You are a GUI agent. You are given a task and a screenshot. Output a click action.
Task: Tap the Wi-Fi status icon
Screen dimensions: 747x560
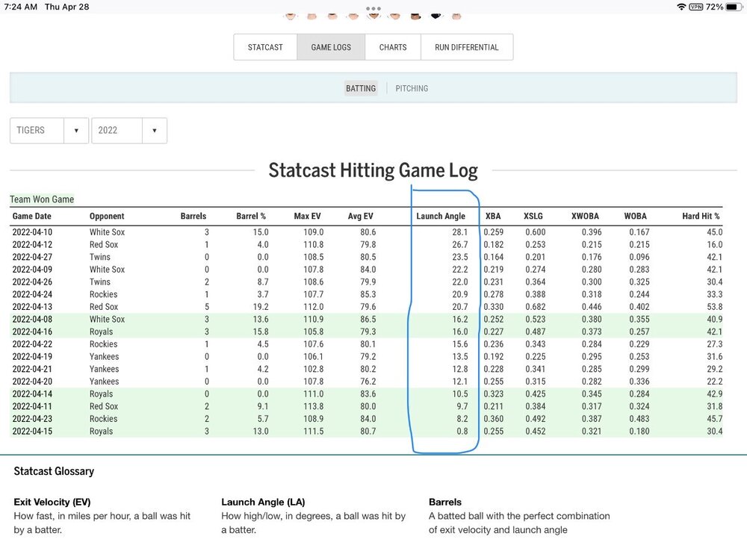coord(681,7)
